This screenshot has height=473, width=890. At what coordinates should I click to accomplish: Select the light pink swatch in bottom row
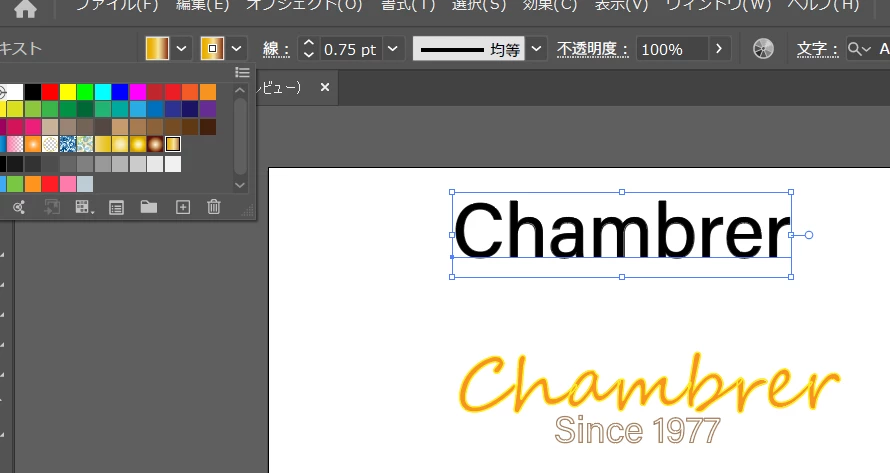point(68,184)
